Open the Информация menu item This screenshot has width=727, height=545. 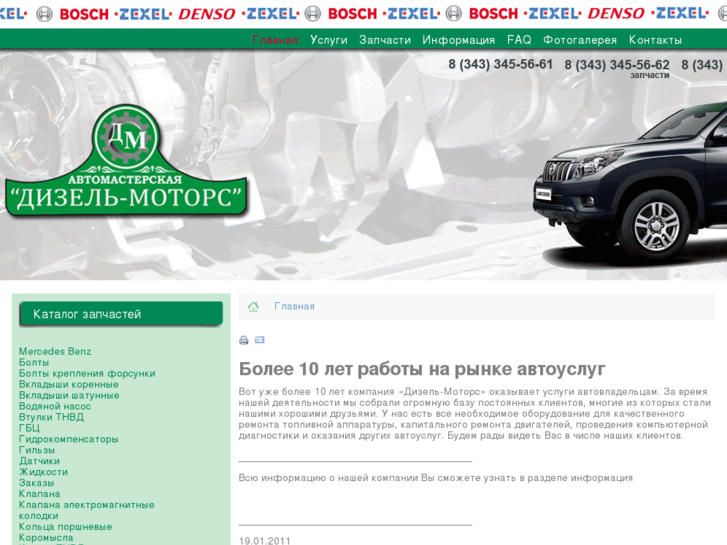click(x=459, y=40)
